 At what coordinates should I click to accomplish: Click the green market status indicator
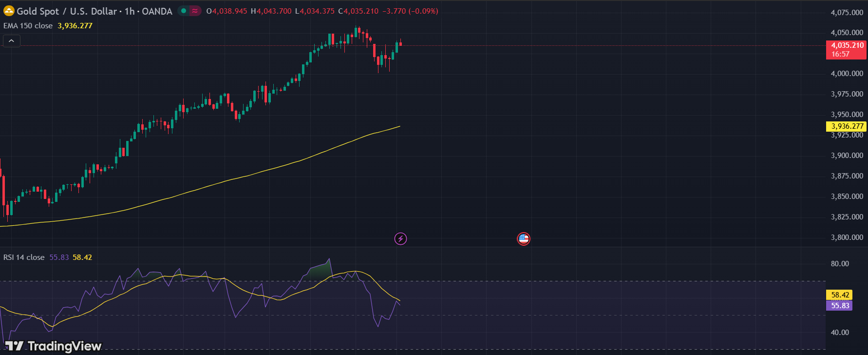click(x=183, y=11)
